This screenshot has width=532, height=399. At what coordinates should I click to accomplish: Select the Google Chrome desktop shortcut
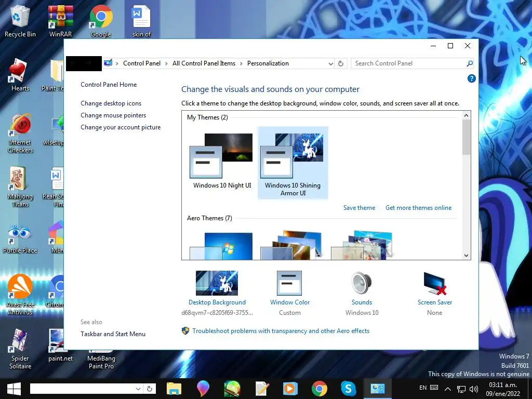point(101,21)
